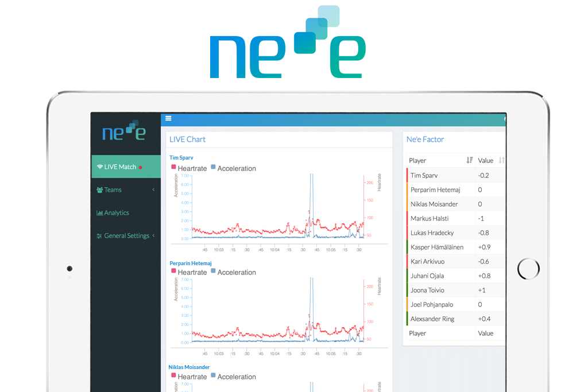Screen dimensions: 588x392
Task: Toggle Acceleration series in Tim Sparv chart
Action: 233,168
